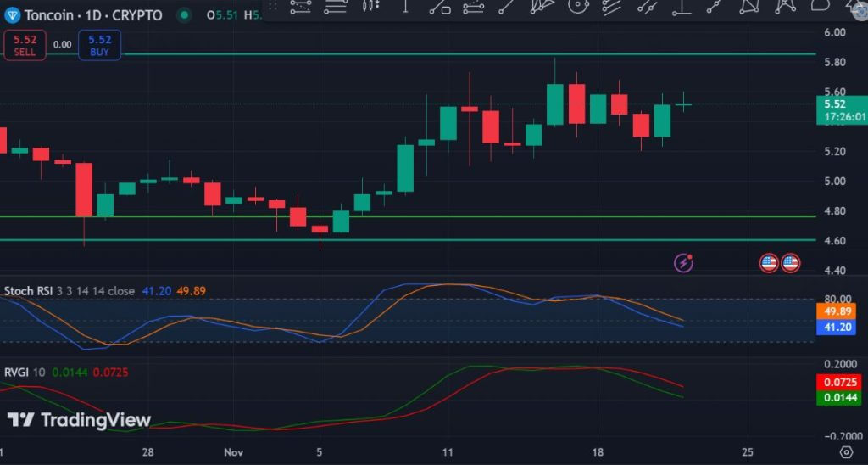Select the triangle pattern drawing tool
This screenshot has height=465, width=868.
(x=749, y=6)
